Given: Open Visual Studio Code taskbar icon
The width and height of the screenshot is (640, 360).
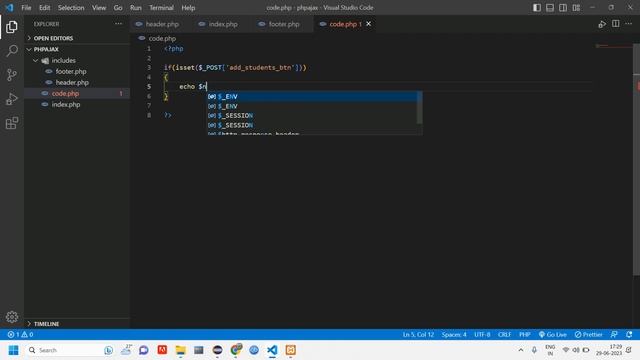Looking at the screenshot, I should (272, 350).
